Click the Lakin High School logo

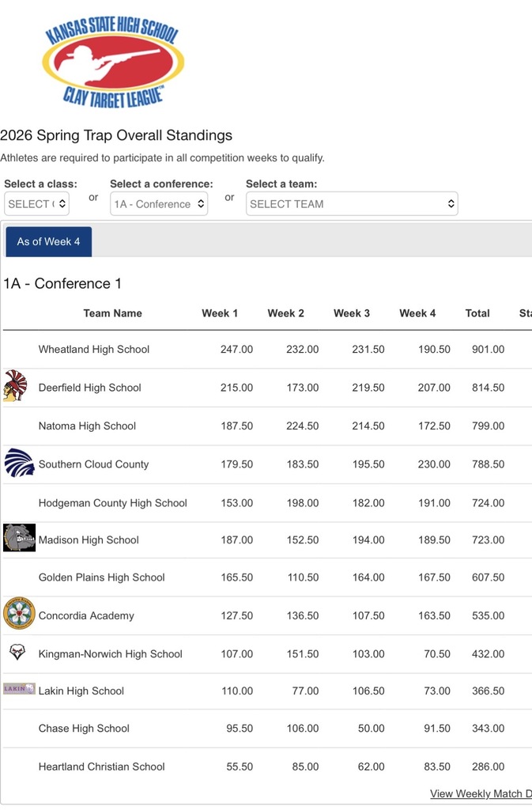19,689
